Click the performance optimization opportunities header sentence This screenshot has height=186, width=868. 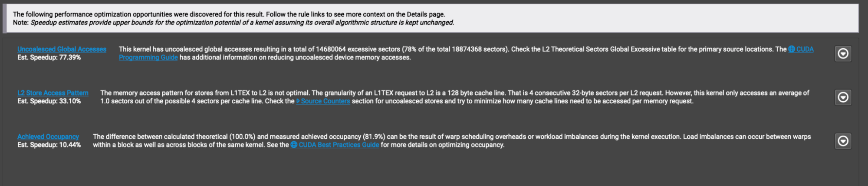point(229,14)
